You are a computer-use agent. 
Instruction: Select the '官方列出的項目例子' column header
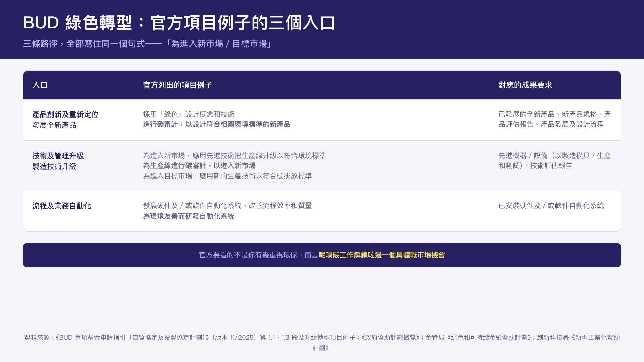click(177, 85)
